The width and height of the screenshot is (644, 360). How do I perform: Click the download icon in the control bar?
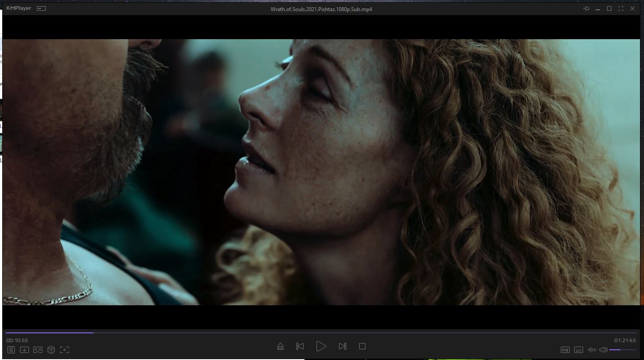24,350
